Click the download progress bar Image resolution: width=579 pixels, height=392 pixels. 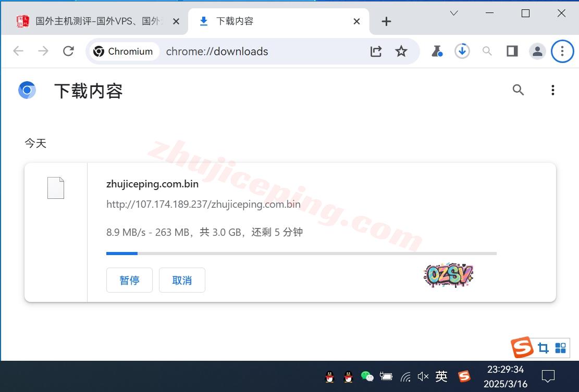[301, 254]
